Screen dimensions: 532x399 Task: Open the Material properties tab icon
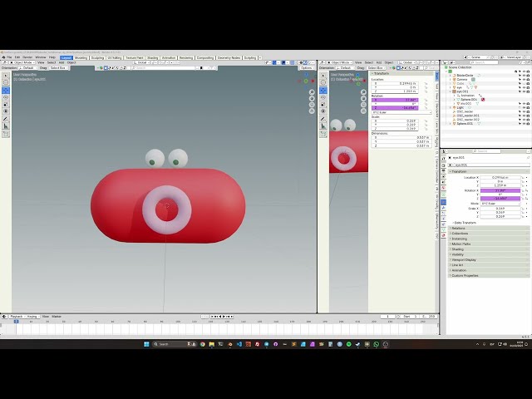[x=443, y=235]
